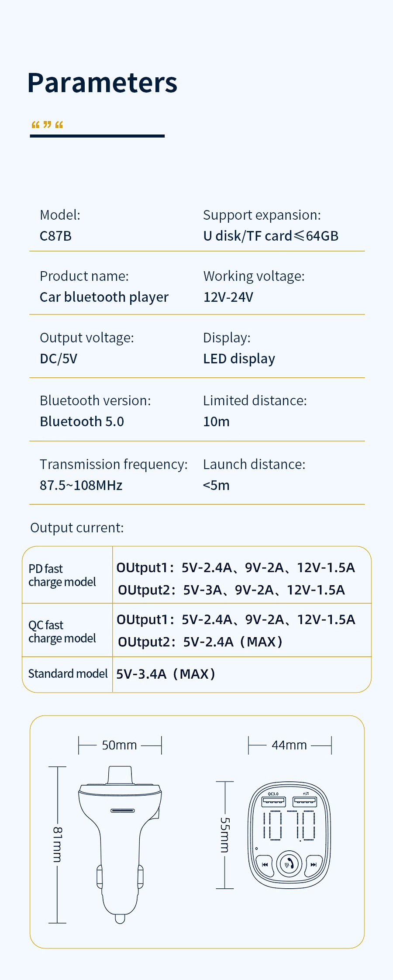Screen dimensions: 393x980
Task: Click the side-view car charger drawing
Action: click(x=120, y=845)
